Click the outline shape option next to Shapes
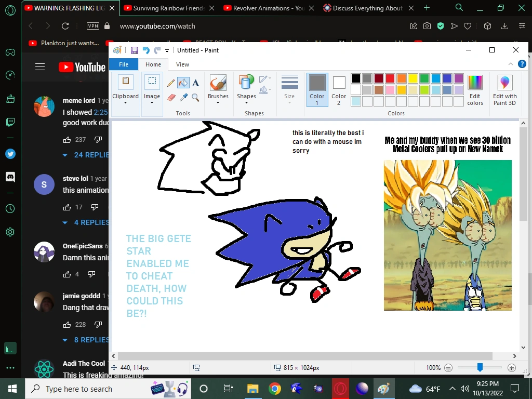Viewport: 532px width, 399px height. [x=264, y=79]
